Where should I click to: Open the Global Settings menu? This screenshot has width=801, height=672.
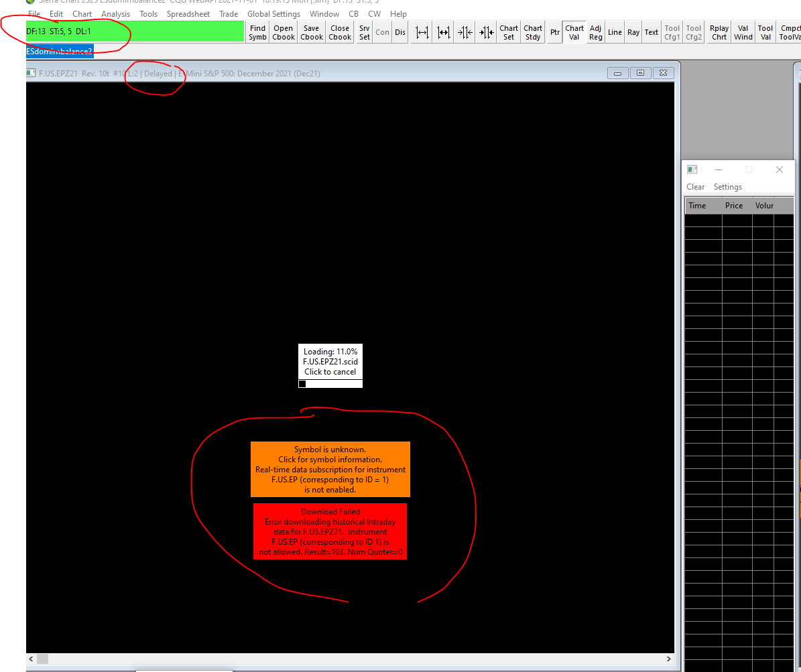273,14
